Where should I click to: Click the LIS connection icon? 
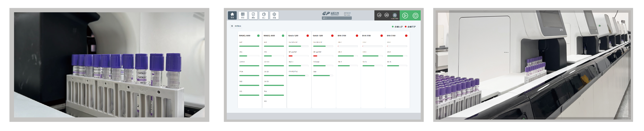379,15
